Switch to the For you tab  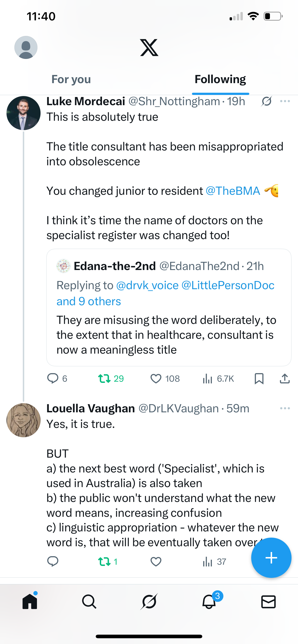pyautogui.click(x=71, y=79)
